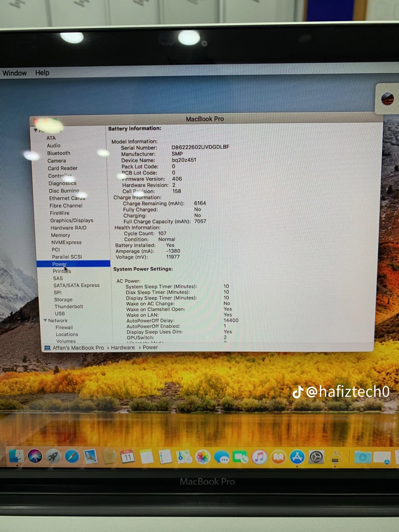Open FaceTime green camera icon
This screenshot has height=532, width=399.
pos(240,458)
